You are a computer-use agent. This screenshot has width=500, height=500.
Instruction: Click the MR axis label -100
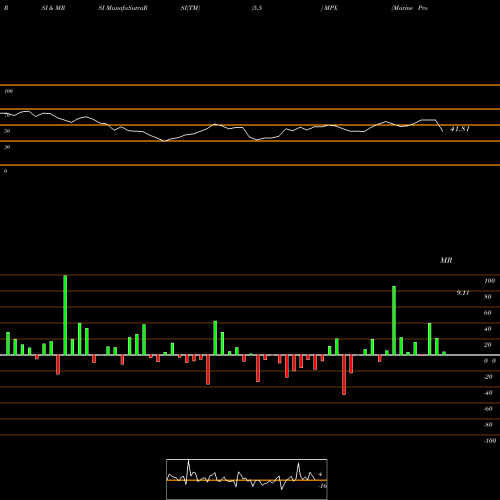click(490, 441)
